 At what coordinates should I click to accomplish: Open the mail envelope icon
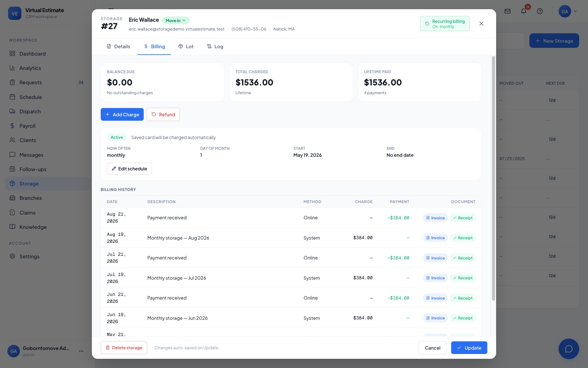[x=508, y=11]
